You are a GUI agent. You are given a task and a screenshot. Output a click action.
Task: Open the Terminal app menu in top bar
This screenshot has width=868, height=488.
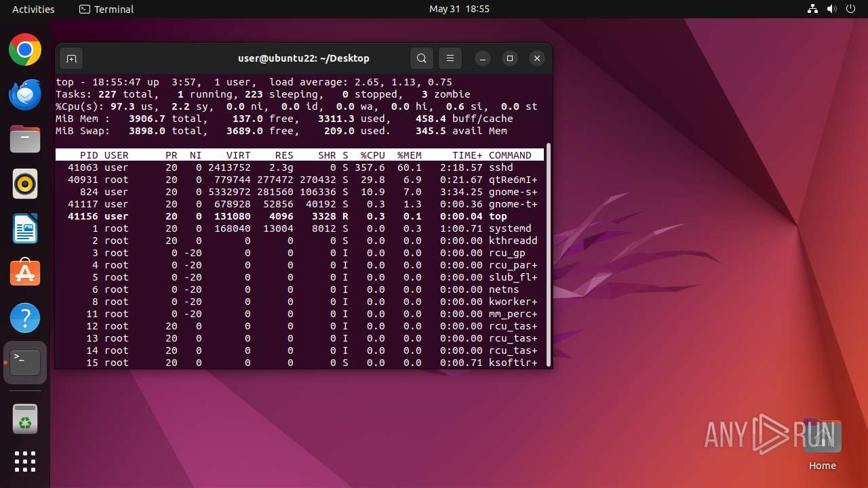coord(106,9)
